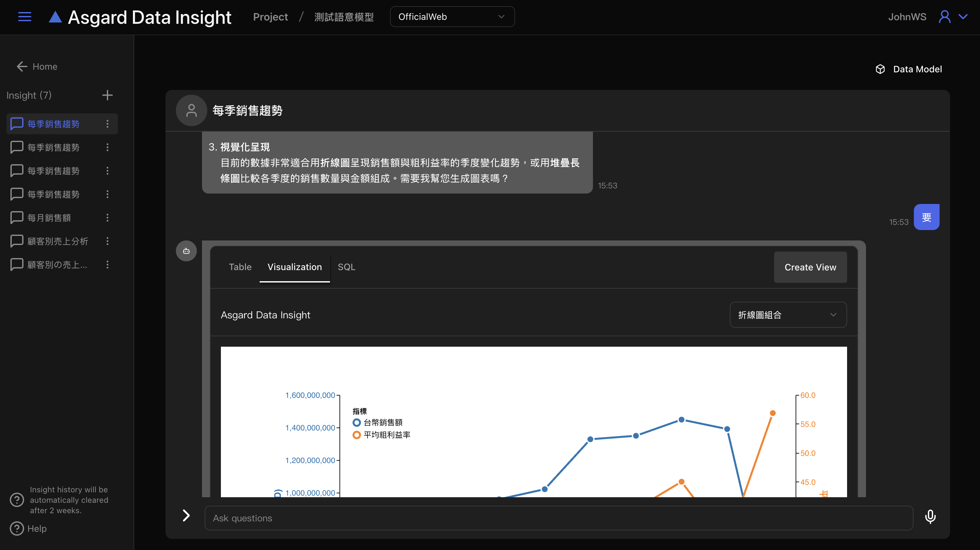Click the Data Model cube icon
The image size is (980, 550).
click(880, 69)
